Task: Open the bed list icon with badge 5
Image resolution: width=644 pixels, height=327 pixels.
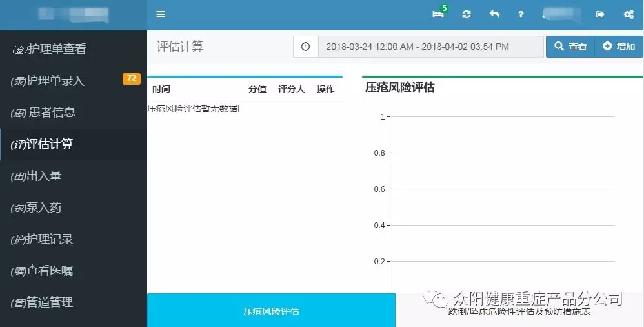Action: point(438,14)
